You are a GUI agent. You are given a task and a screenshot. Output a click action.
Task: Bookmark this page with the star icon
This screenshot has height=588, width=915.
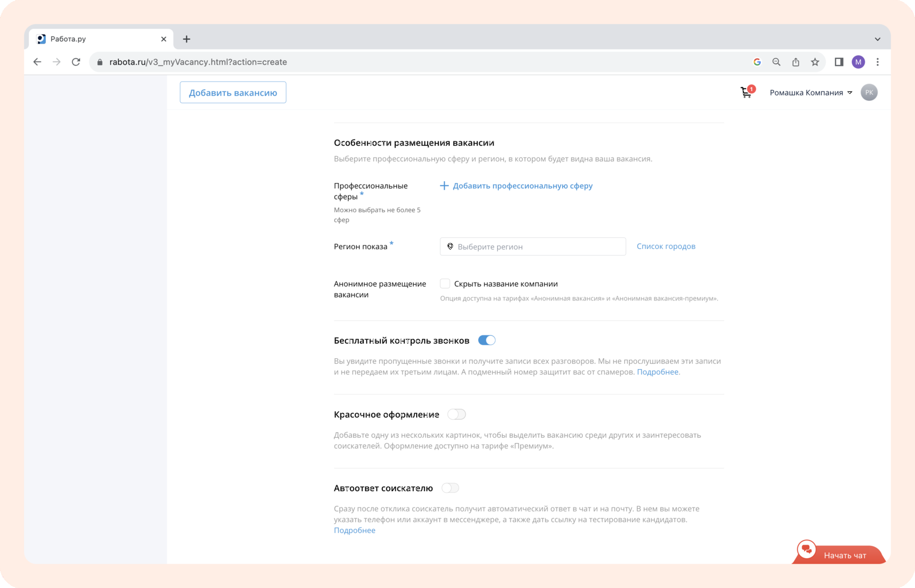coord(815,62)
